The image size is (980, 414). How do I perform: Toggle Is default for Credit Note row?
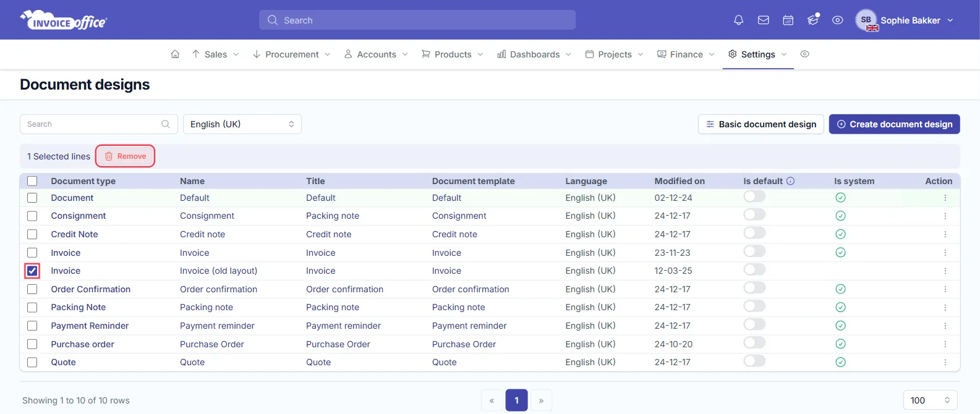coord(754,233)
